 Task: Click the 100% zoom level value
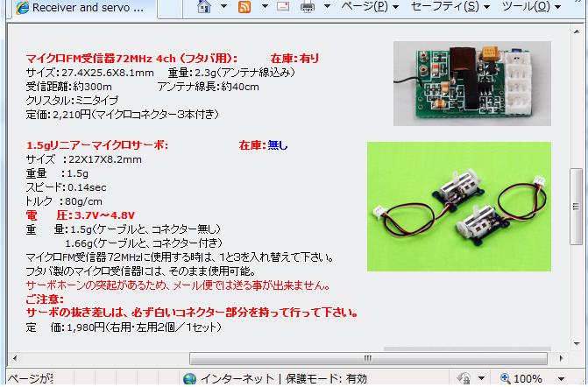coord(528,379)
